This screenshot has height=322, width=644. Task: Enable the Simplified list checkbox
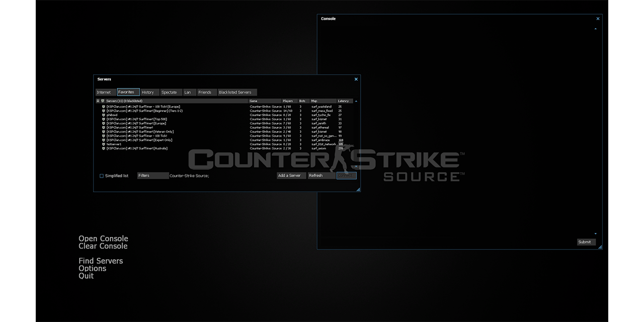point(101,176)
